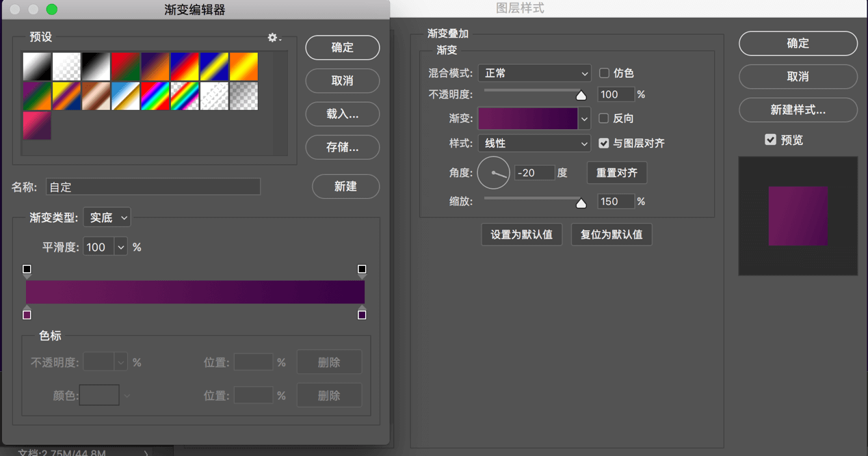
Task: Choose the red-to-green gradient preset
Action: coord(125,67)
